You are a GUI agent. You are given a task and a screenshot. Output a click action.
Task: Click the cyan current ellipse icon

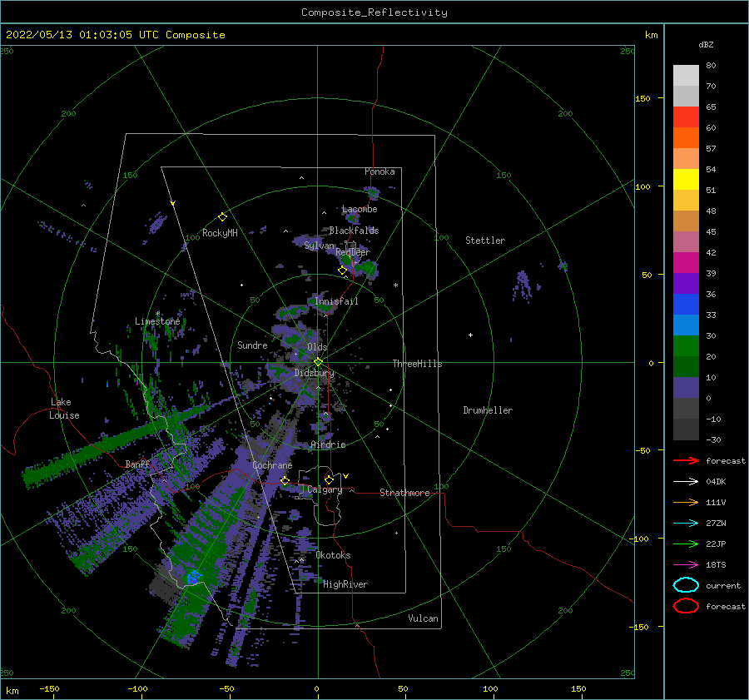686,585
